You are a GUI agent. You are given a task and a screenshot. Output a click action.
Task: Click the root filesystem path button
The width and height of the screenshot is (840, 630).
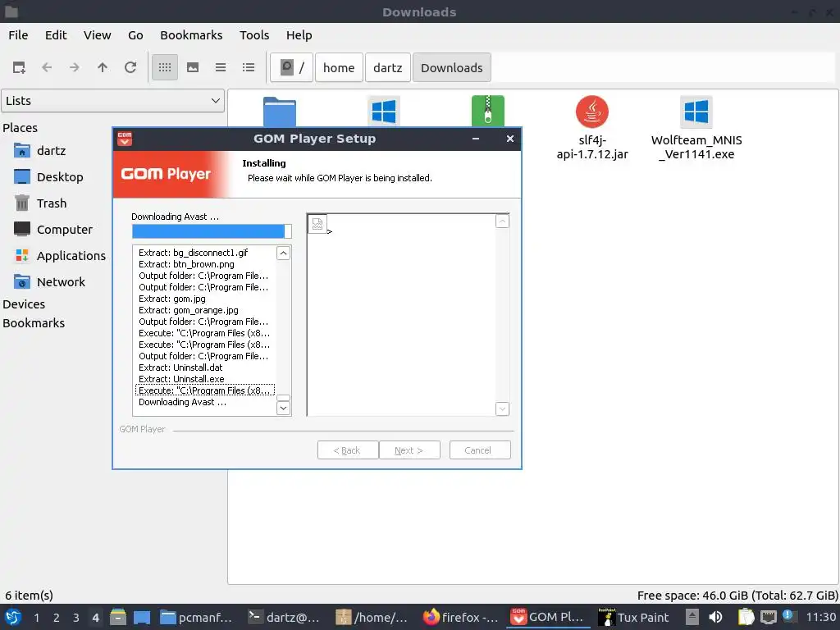291,67
